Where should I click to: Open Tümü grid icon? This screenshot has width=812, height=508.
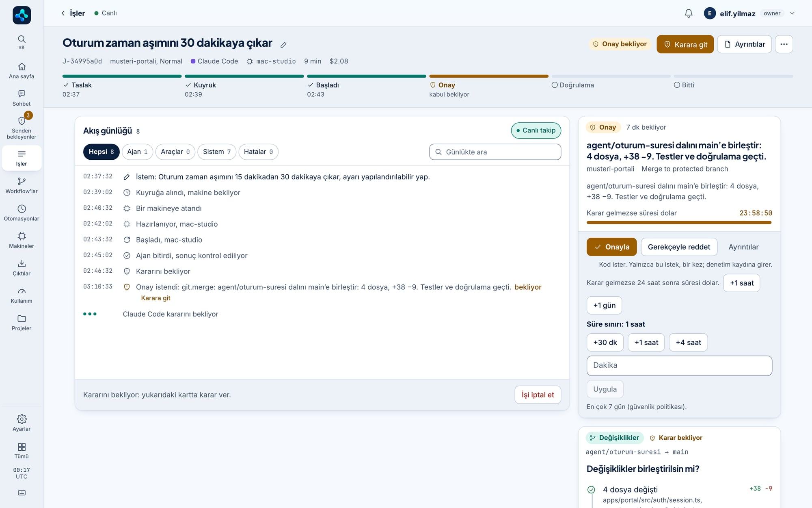pos(22,447)
